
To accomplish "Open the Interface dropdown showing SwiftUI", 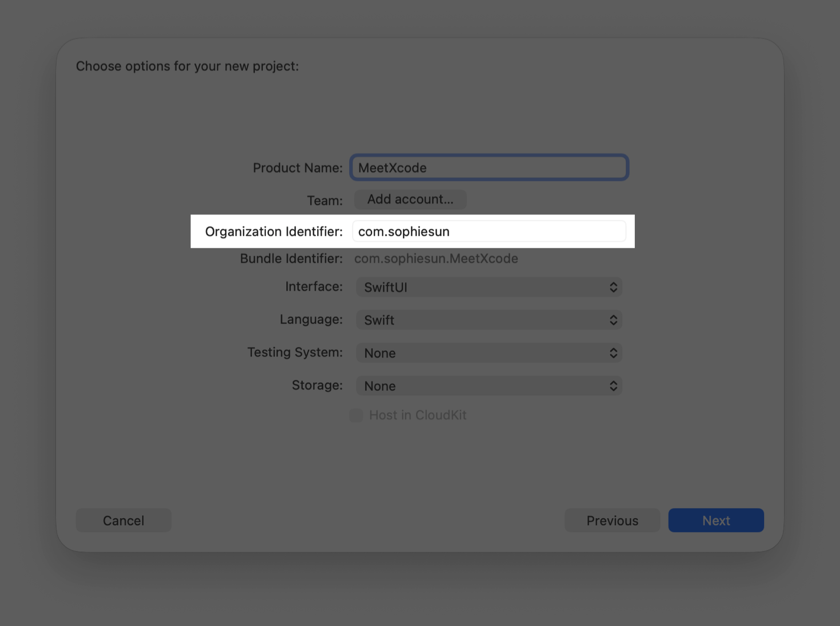I will (489, 287).
